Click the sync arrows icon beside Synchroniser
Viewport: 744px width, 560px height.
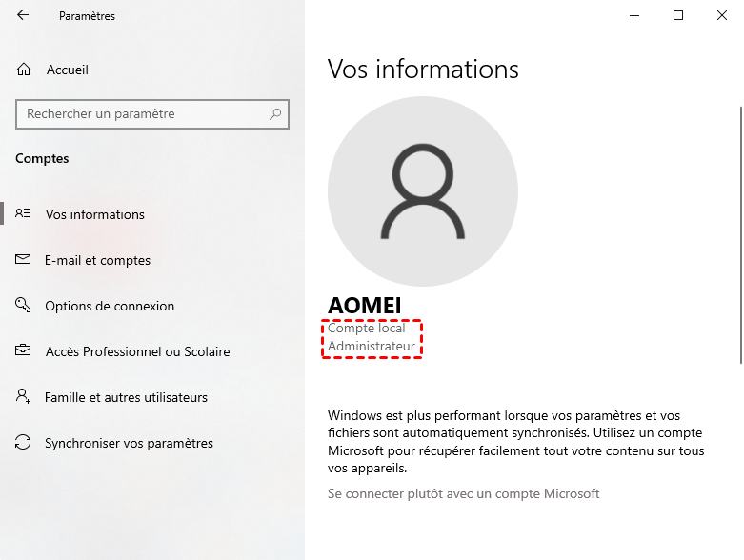click(x=24, y=443)
